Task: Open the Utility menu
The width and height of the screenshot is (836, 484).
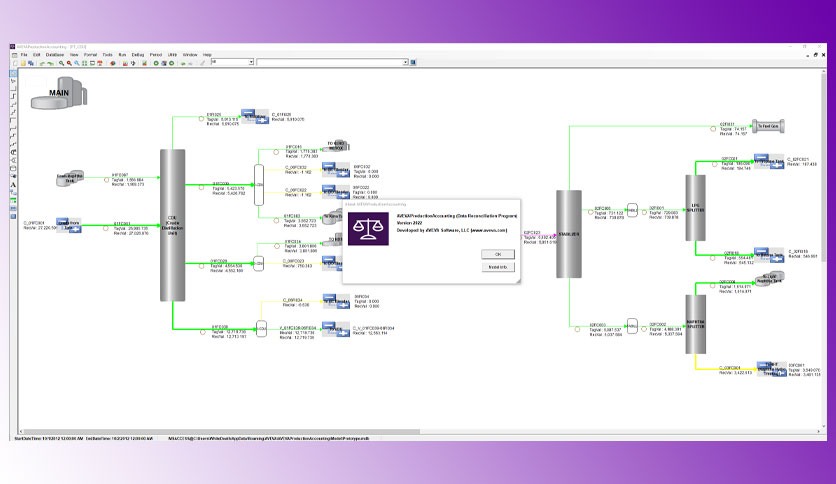Action: [x=172, y=54]
